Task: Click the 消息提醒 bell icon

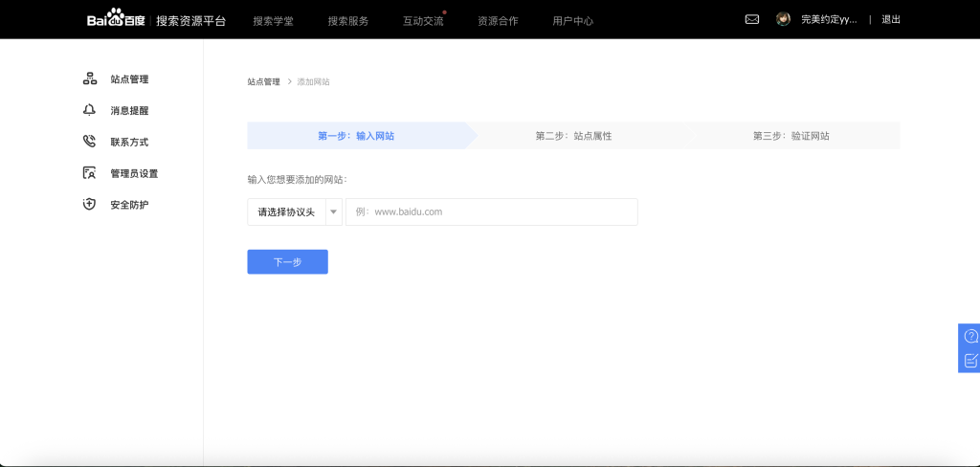Action: 89,110
